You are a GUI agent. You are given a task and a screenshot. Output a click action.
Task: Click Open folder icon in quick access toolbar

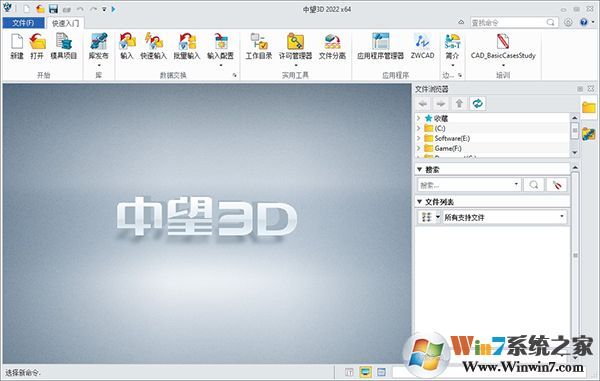[40, 9]
